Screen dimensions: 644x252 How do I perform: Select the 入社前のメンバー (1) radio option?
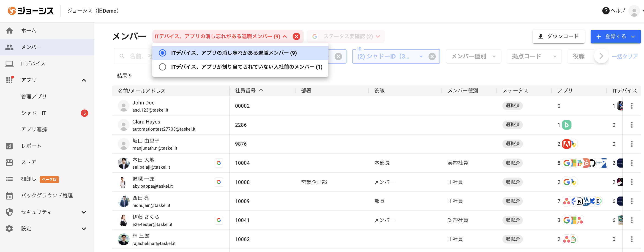click(163, 67)
